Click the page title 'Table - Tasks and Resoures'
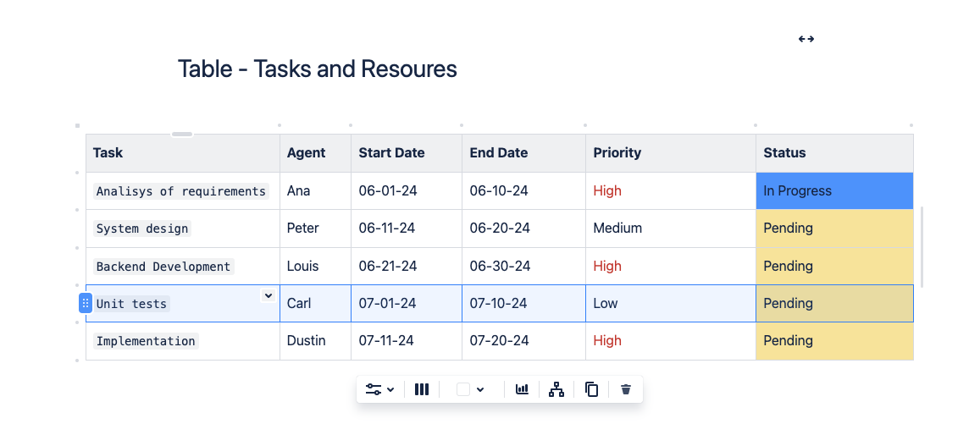The height and width of the screenshot is (435, 980). [317, 69]
